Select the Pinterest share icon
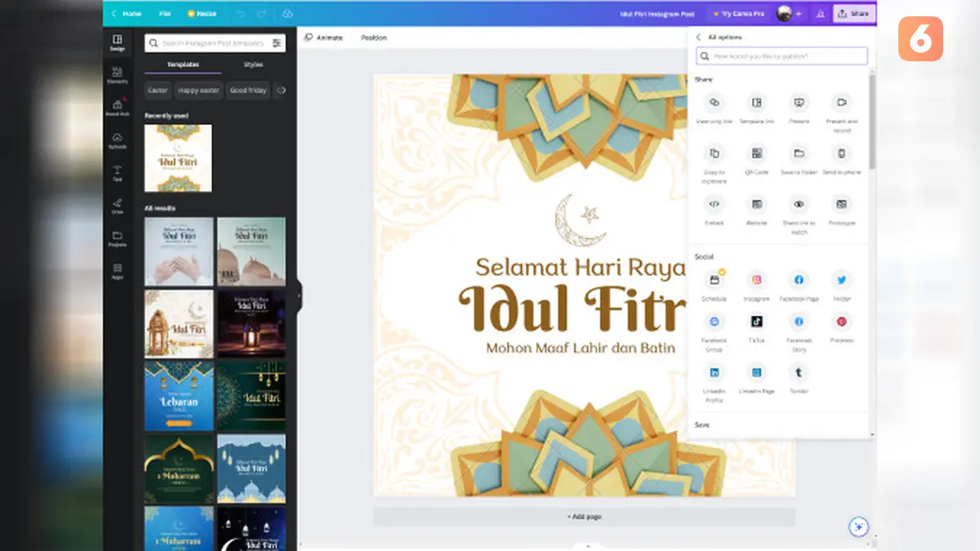980x551 pixels. pos(841,322)
